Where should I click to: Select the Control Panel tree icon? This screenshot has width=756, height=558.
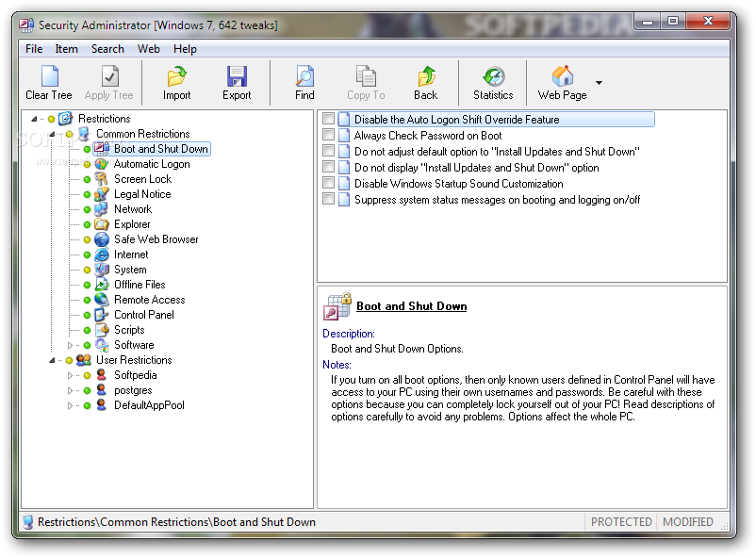(101, 315)
